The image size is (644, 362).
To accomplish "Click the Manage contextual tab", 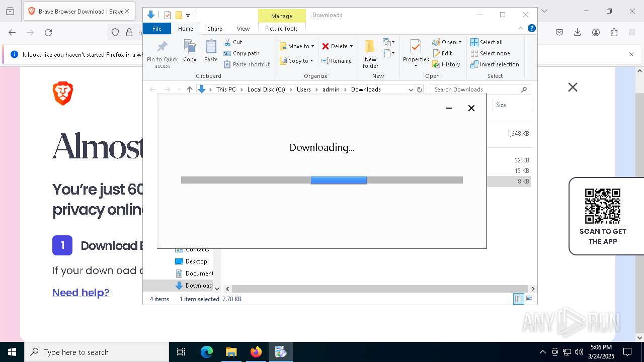I will [x=282, y=16].
